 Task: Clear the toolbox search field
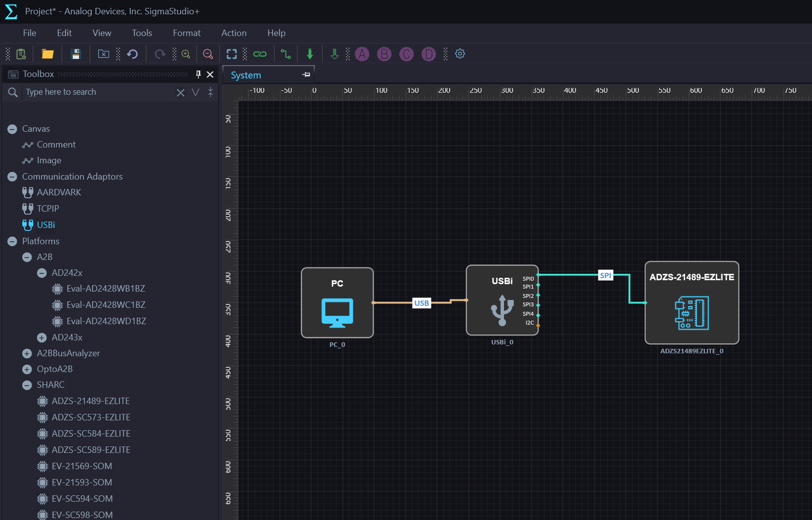pyautogui.click(x=181, y=92)
